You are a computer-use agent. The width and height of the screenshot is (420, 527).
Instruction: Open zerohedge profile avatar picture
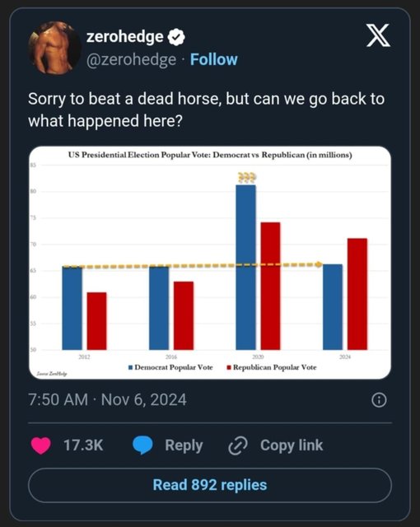click(54, 48)
